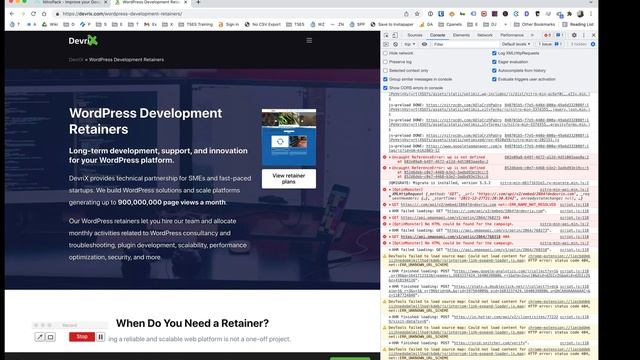Toggle Autocomplete from history checkbox

pyautogui.click(x=494, y=71)
